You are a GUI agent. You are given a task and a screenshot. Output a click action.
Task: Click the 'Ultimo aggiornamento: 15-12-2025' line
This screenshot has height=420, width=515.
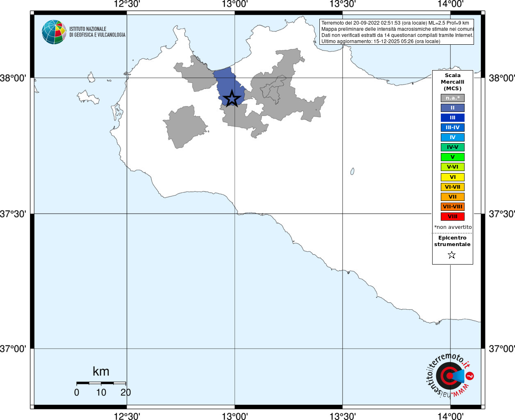tap(381, 41)
